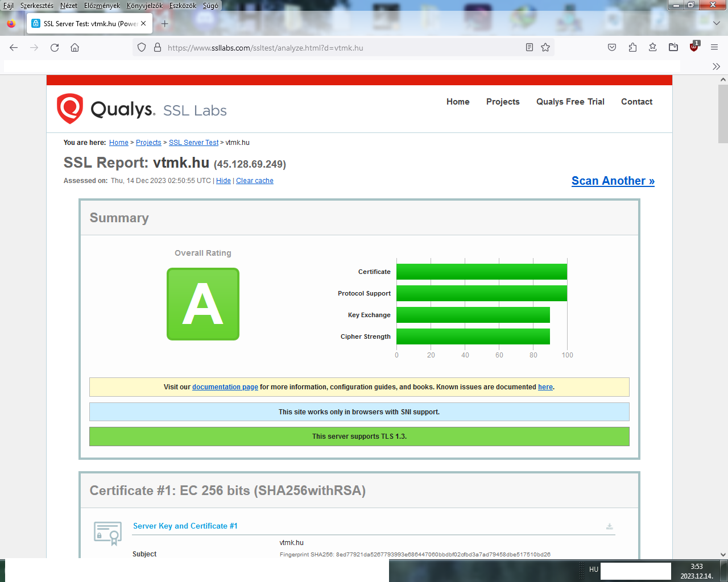The image size is (728, 582).
Task: Click the padlock site information icon
Action: pyautogui.click(x=158, y=48)
